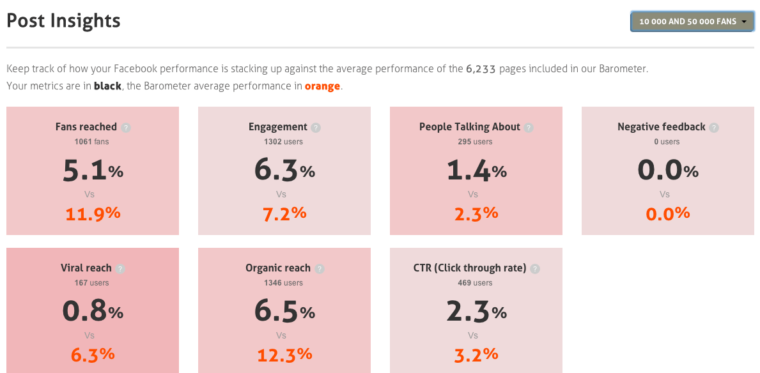Select the Fans reached metric card
This screenshot has width=760, height=373.
93,171
